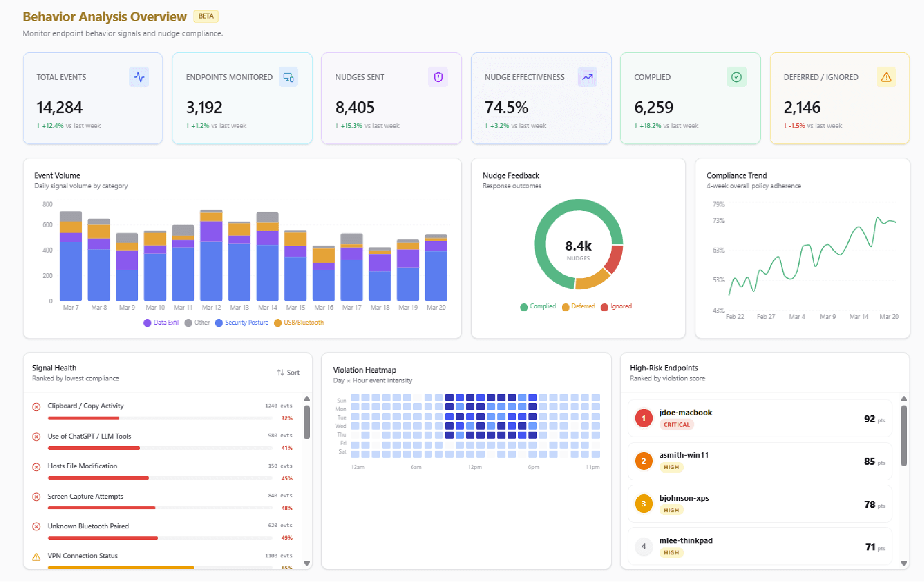This screenshot has width=924, height=582.
Task: Click scroll down arrow in Signal Health list
Action: point(307,563)
